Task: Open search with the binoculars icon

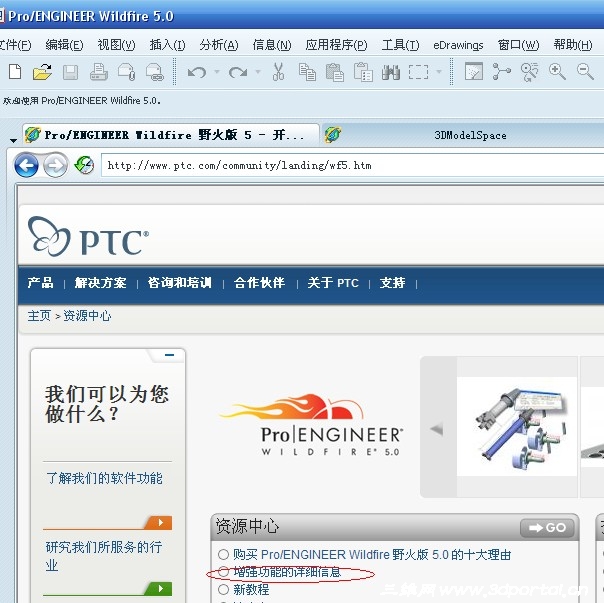Action: (391, 72)
